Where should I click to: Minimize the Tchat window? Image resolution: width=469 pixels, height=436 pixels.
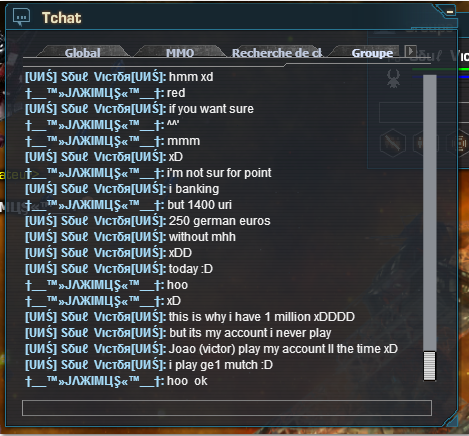[x=450, y=12]
